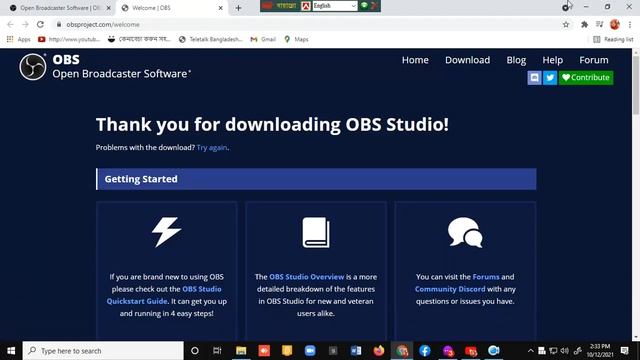Screen dimensions: 640x360
Task: Reload the current page
Action: [x=40, y=24]
